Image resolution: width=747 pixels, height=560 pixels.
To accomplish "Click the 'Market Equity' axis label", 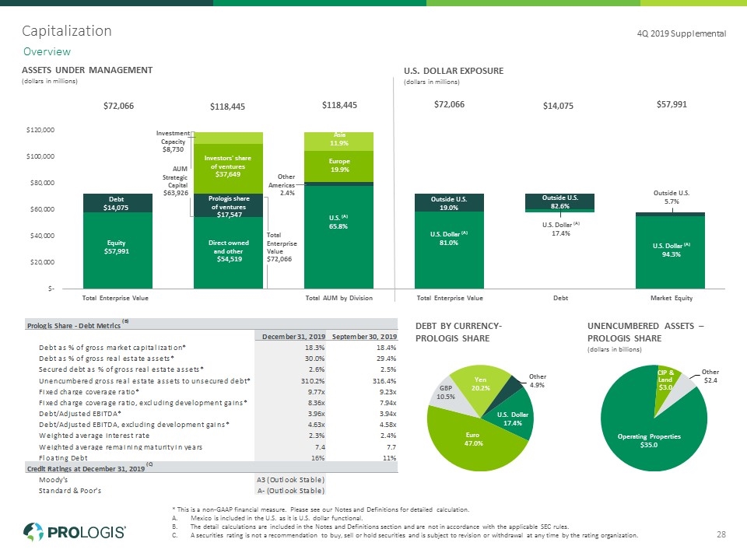I will coord(672,298).
